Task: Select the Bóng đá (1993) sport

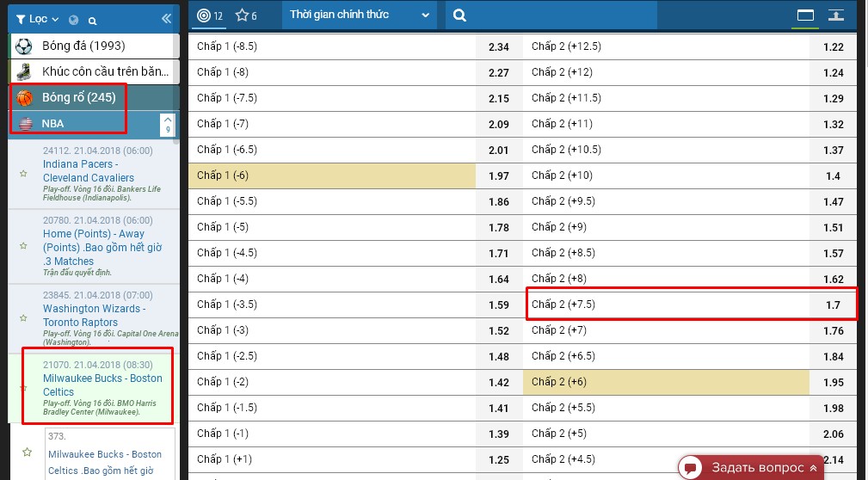Action: coord(93,46)
